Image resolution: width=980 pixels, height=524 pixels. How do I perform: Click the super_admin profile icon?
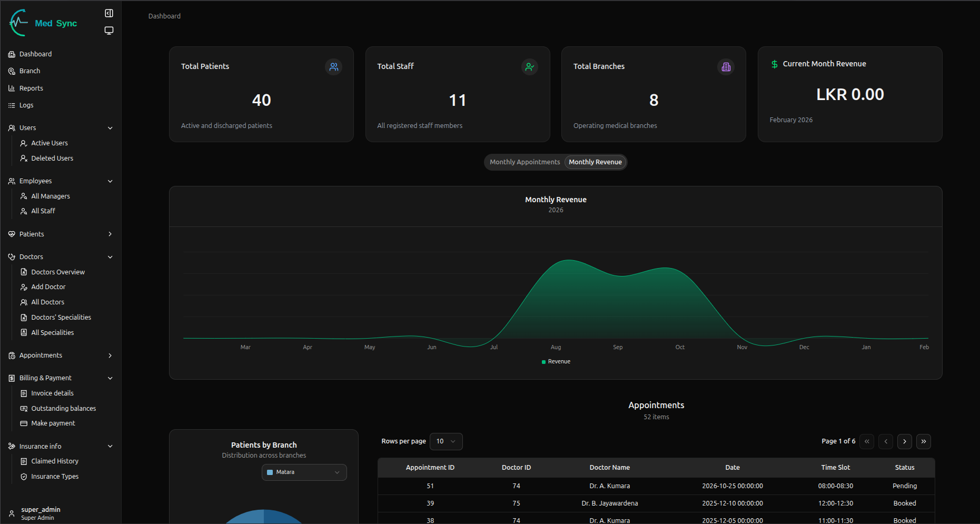click(x=12, y=513)
